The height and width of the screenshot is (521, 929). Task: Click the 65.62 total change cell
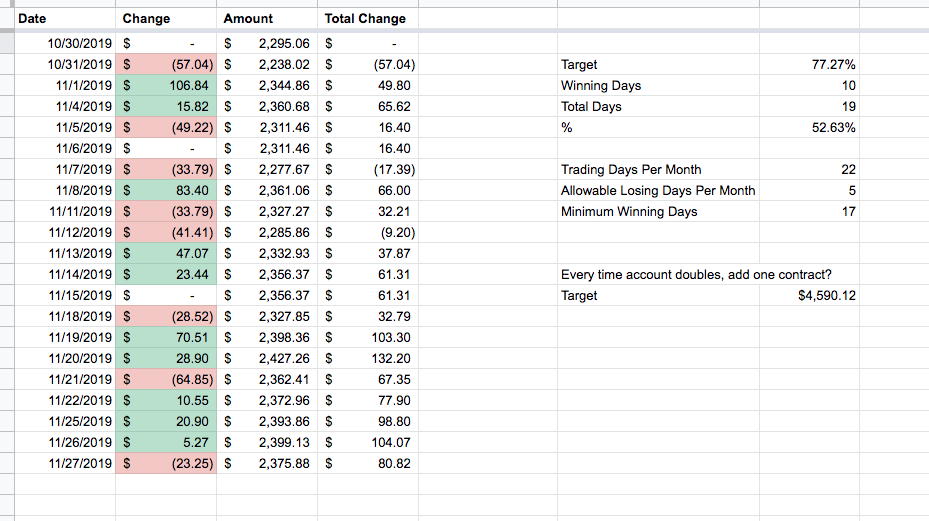pyautogui.click(x=368, y=107)
